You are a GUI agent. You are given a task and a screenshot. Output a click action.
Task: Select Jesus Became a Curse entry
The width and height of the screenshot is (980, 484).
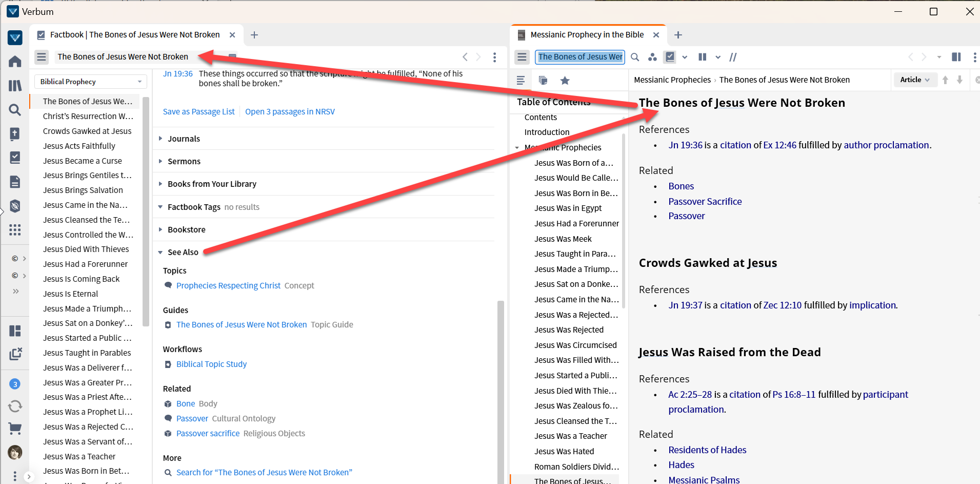(83, 161)
